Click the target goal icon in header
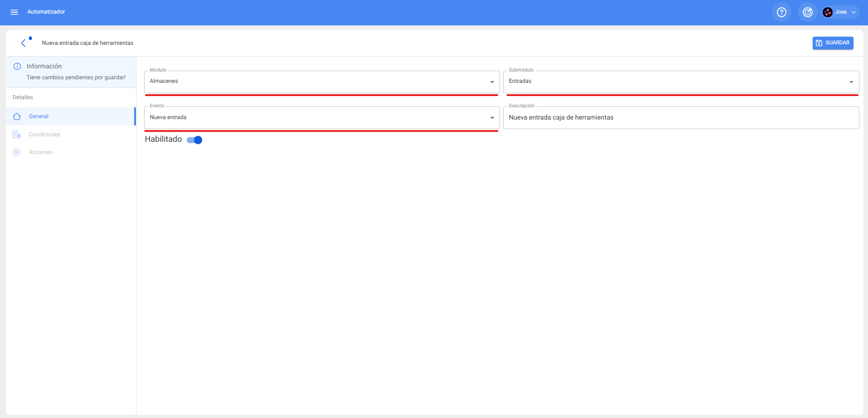This screenshot has height=418, width=868. click(x=807, y=12)
